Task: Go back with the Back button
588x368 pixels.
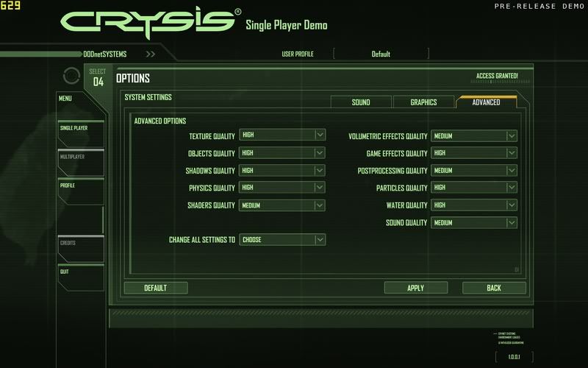Action: [494, 288]
